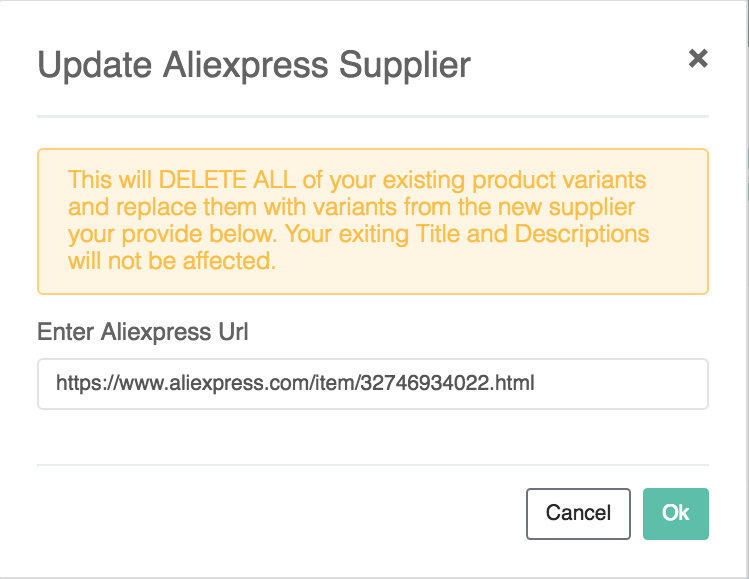
Task: Hit the white Cancel button
Action: tap(578, 513)
